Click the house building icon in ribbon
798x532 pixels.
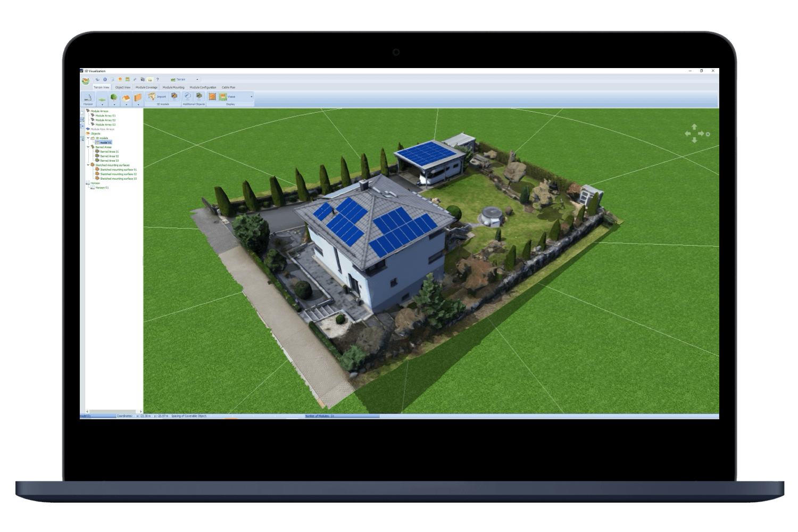126,98
